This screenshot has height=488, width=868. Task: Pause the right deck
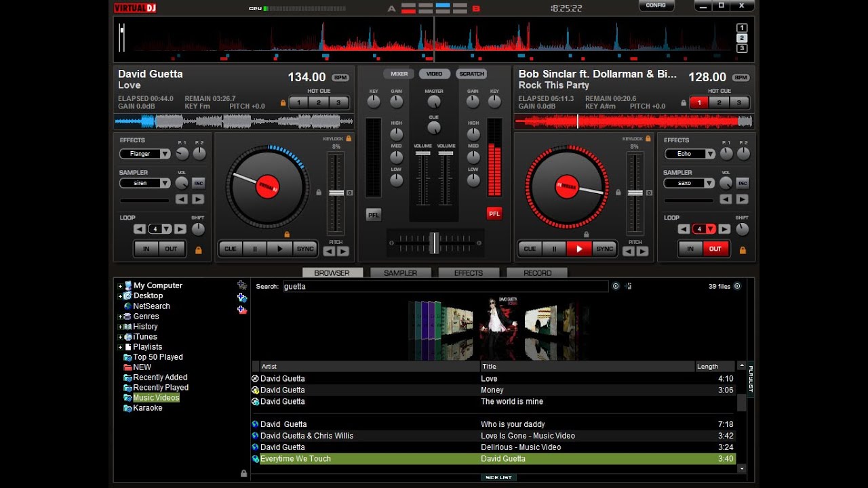coord(554,249)
